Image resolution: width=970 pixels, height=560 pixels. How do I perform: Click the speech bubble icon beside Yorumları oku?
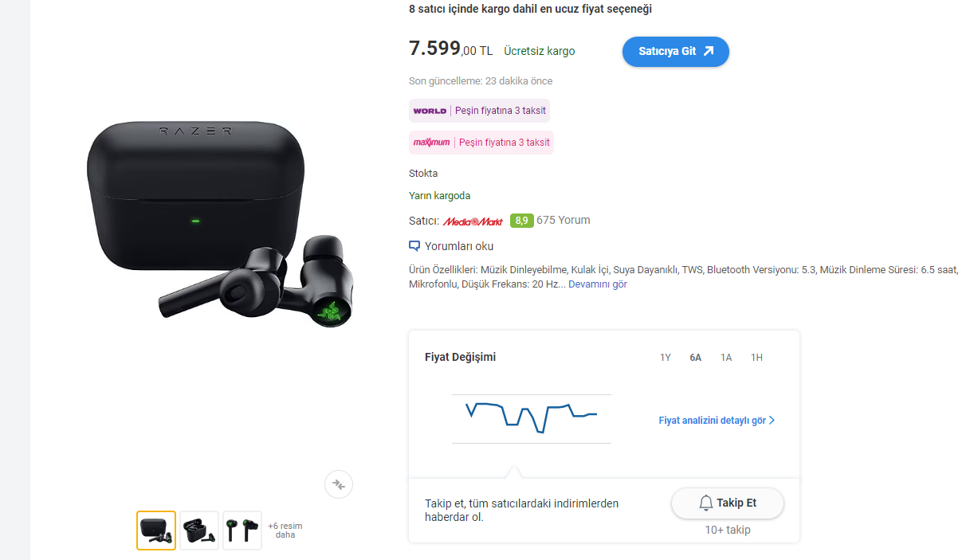coord(414,246)
